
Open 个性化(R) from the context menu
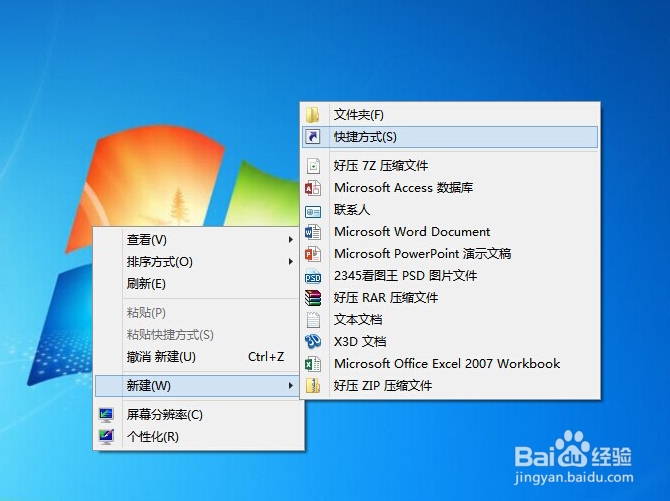pyautogui.click(x=199, y=437)
